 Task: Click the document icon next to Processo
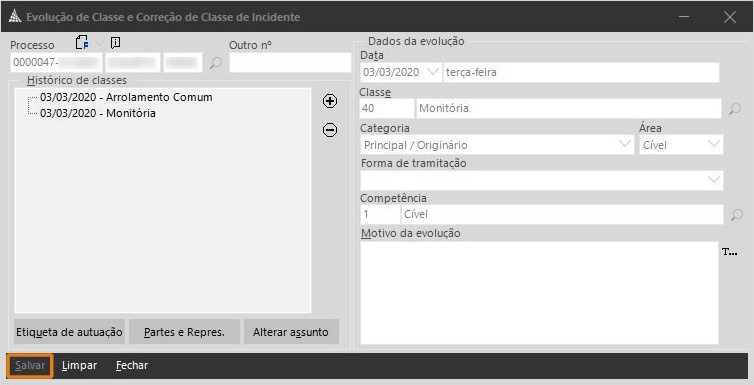(x=82, y=43)
